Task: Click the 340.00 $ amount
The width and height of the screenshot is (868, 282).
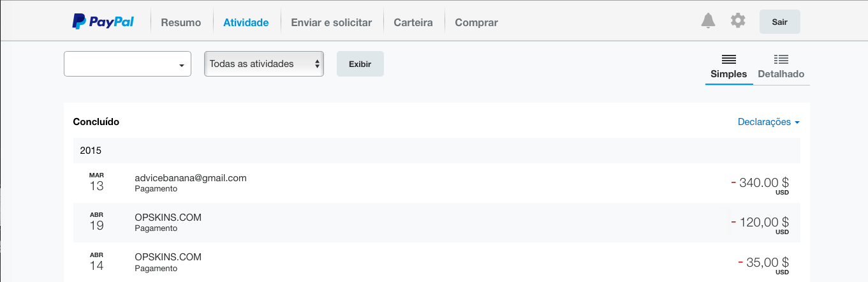Action: (763, 183)
